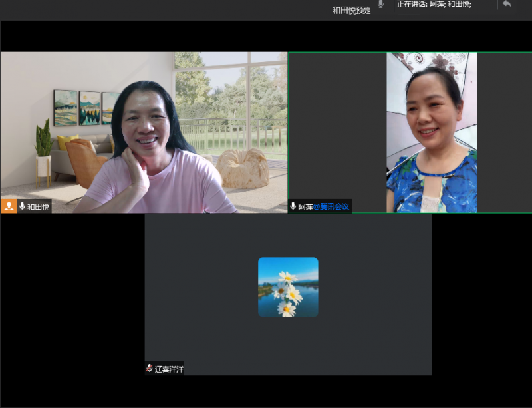
Task: Click the 和田悦预定 title text
Action: point(351,10)
